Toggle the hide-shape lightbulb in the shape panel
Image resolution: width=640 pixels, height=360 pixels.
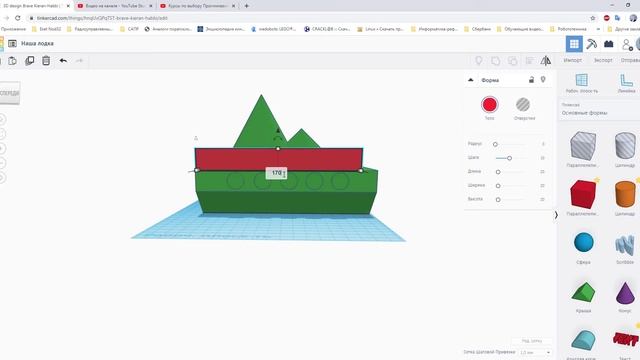(x=543, y=80)
